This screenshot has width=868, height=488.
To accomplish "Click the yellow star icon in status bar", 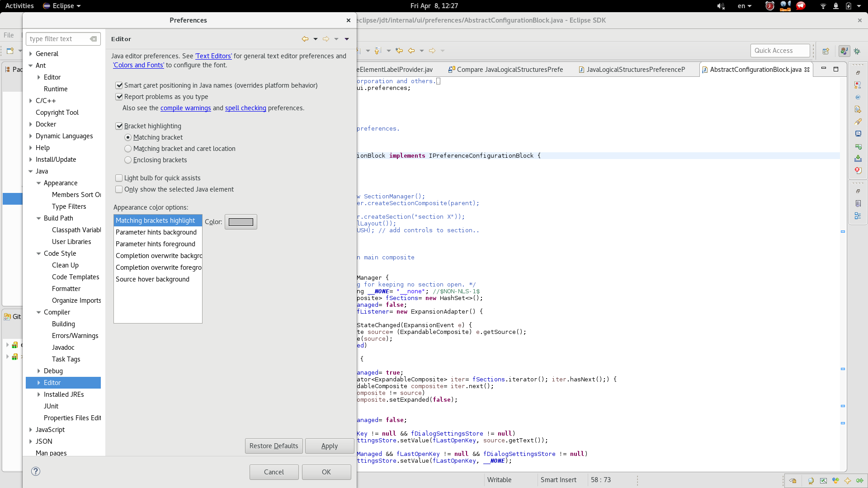I will [848, 481].
